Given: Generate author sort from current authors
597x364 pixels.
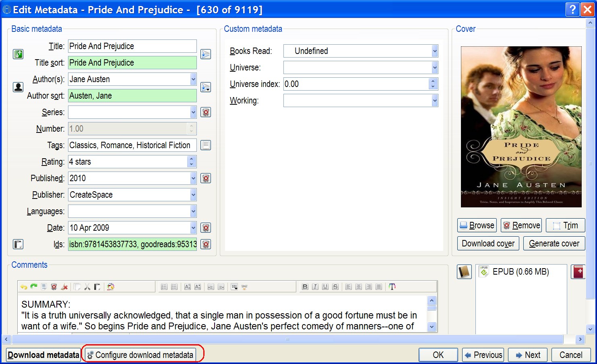Looking at the screenshot, I should 206,87.
